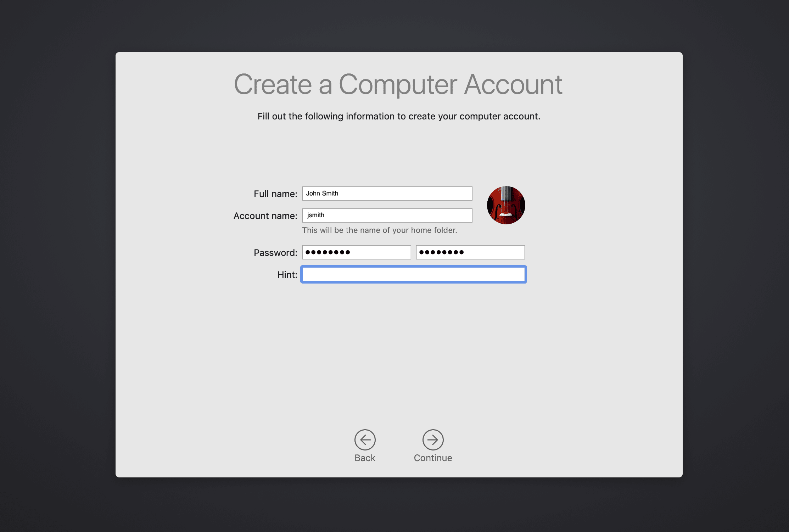789x532 pixels.
Task: Click the Continue label
Action: (x=433, y=458)
